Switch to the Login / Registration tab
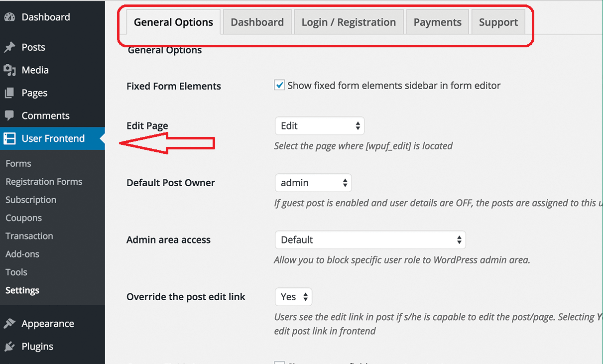 [x=349, y=22]
